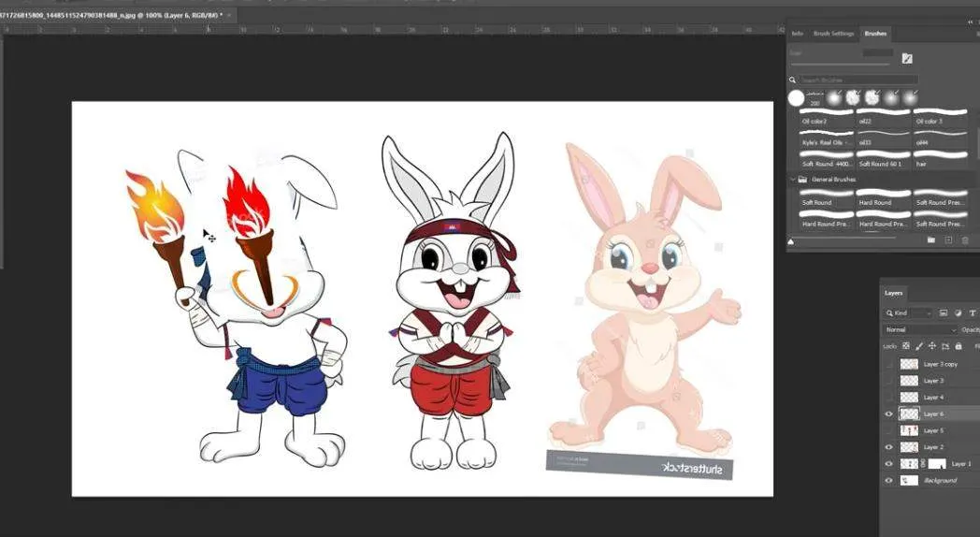Select the Layer 3 copy layer name
Screen dimensions: 980x537
point(940,364)
